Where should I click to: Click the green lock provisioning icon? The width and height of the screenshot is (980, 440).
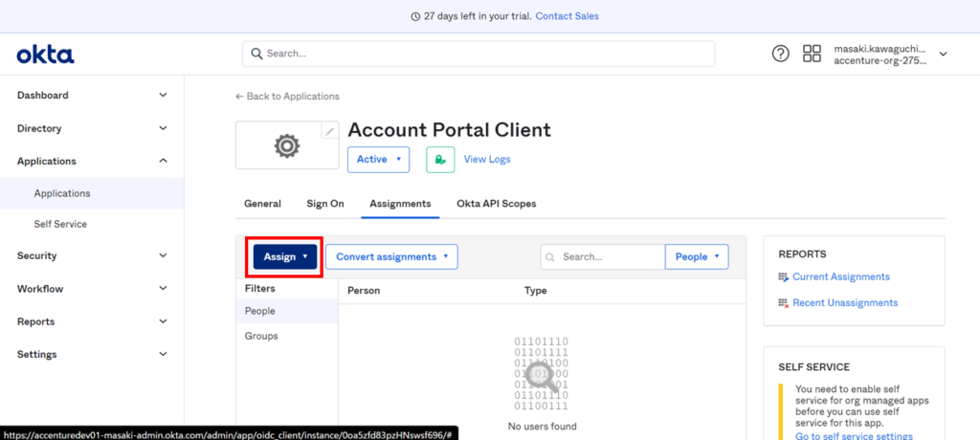[x=439, y=160]
